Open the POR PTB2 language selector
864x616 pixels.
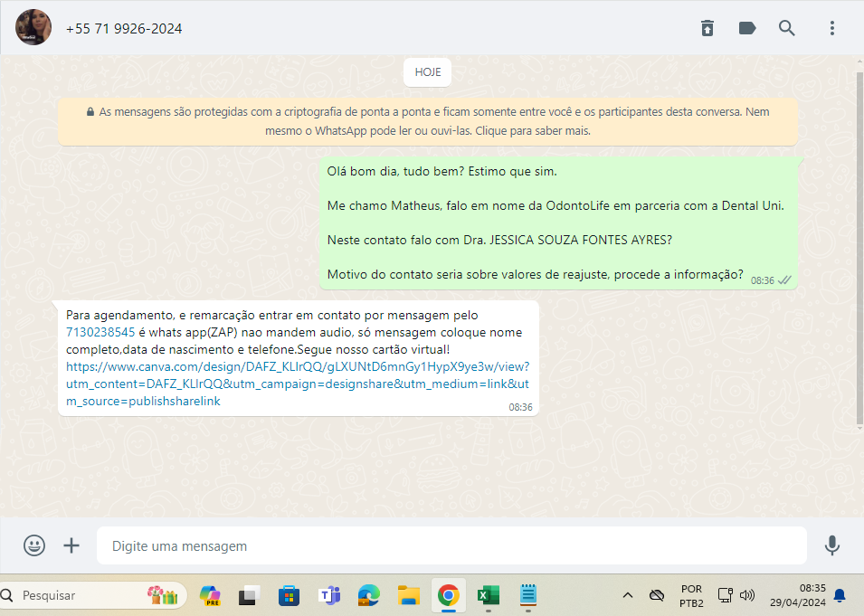691,595
